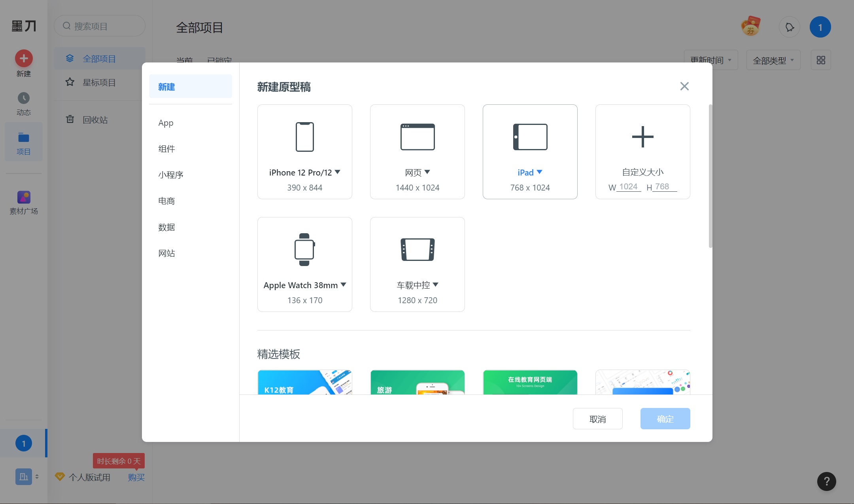Pick the Apple Watch device icon
854x504 pixels.
coord(304,249)
